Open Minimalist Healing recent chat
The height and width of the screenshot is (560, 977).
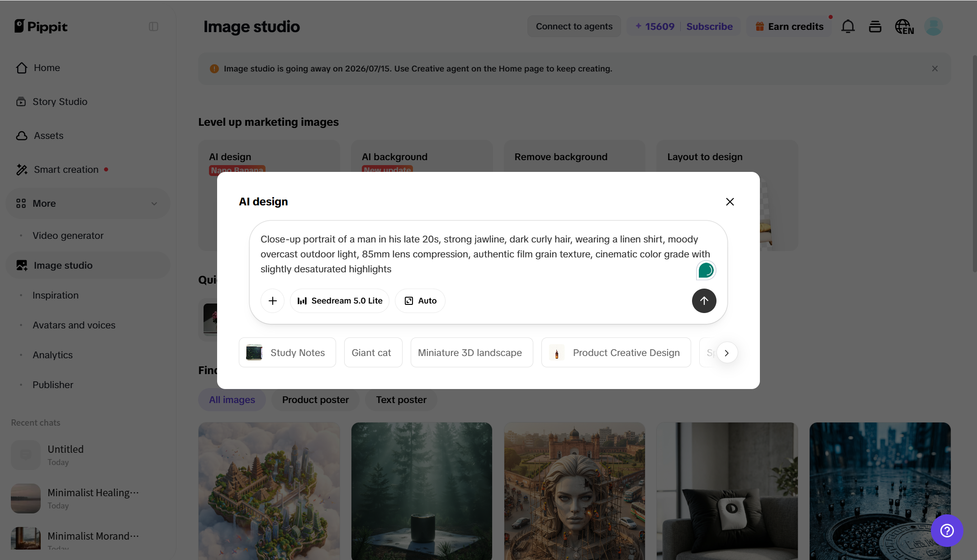pyautogui.click(x=88, y=498)
